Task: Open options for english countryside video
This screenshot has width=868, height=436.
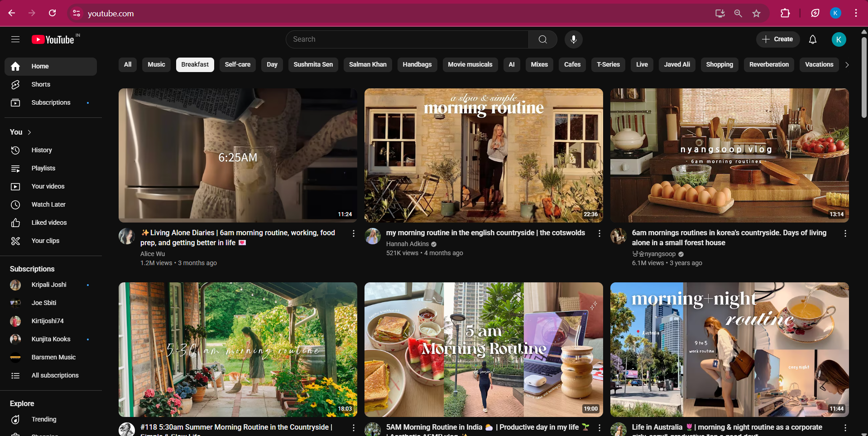Action: pos(599,233)
